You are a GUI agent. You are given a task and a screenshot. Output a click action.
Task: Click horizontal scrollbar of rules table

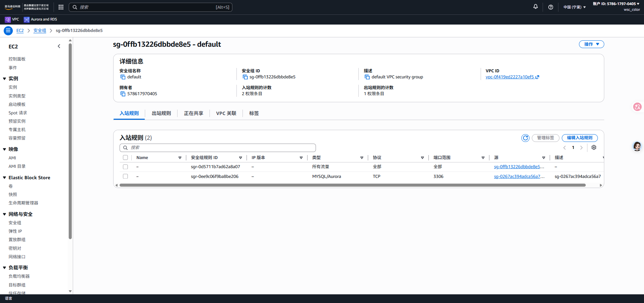(x=352, y=185)
